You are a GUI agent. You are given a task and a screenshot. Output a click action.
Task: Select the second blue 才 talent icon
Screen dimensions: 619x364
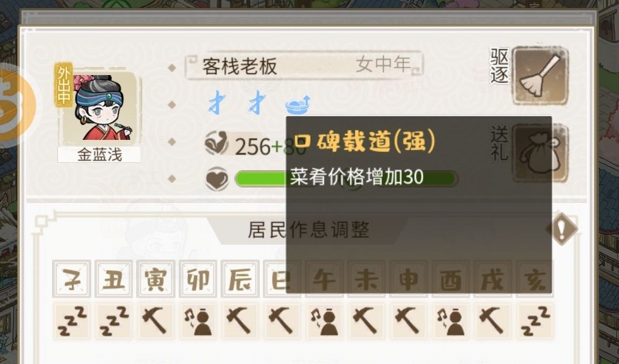257,103
